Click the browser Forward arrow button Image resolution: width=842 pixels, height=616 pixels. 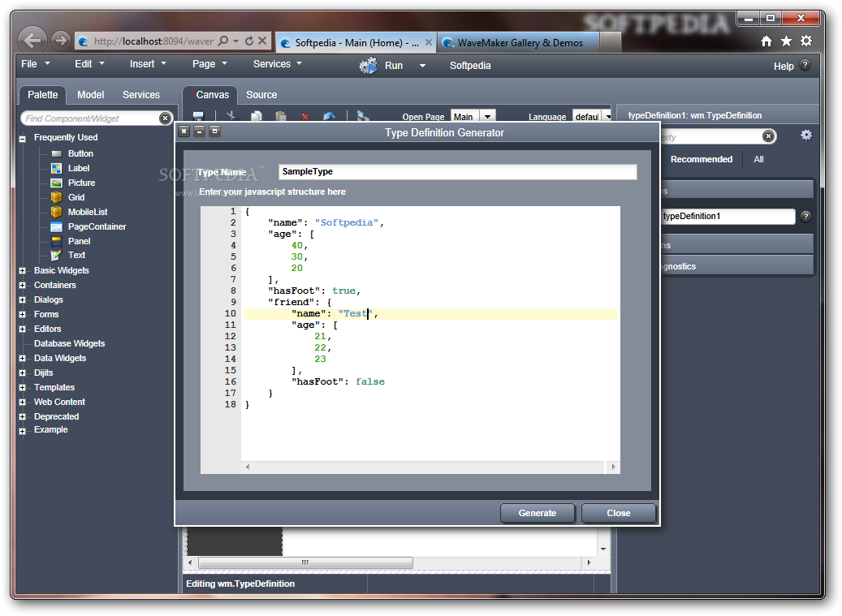[x=61, y=41]
